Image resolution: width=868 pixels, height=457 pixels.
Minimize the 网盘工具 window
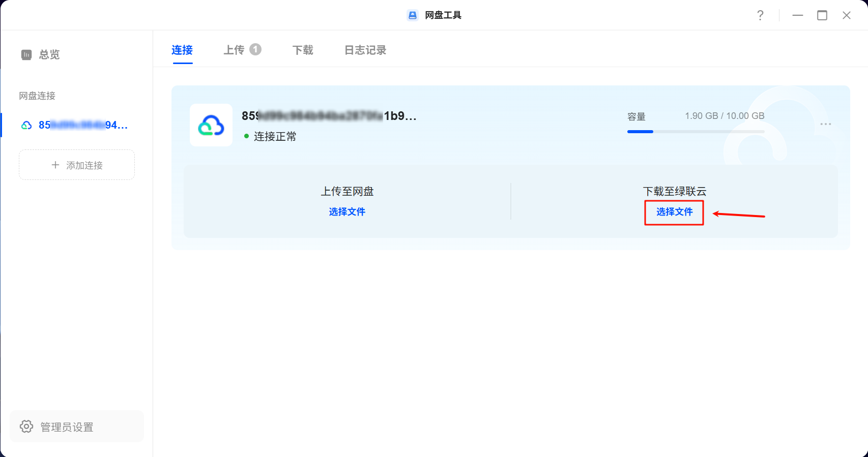pos(798,15)
